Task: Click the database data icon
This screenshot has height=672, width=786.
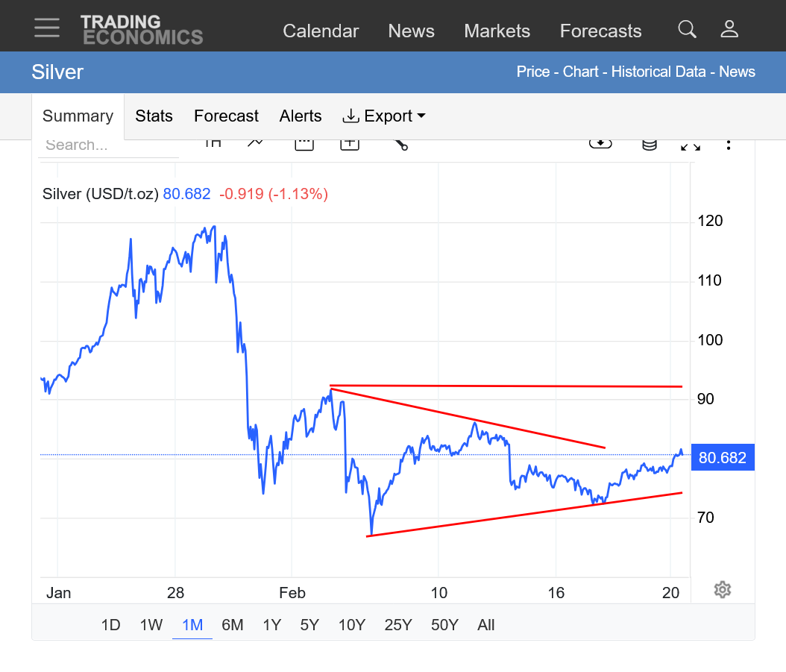Action: click(x=650, y=145)
